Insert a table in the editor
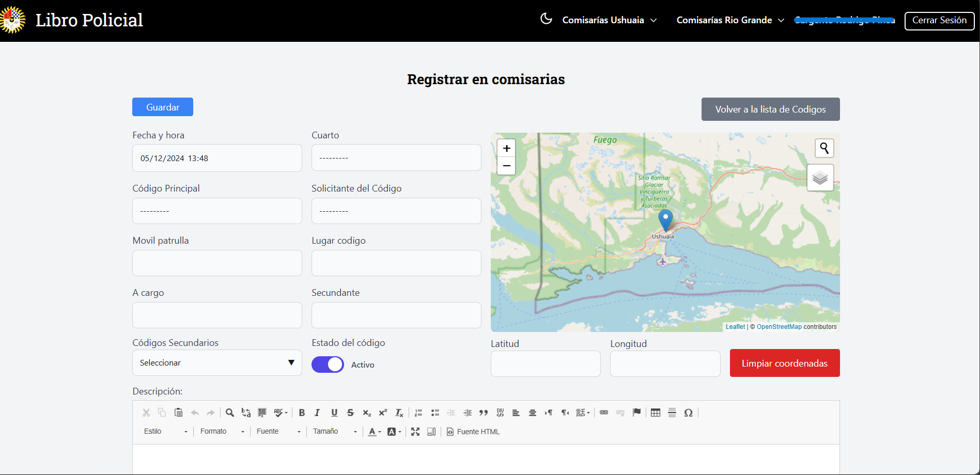The width and height of the screenshot is (980, 475). pos(656,413)
